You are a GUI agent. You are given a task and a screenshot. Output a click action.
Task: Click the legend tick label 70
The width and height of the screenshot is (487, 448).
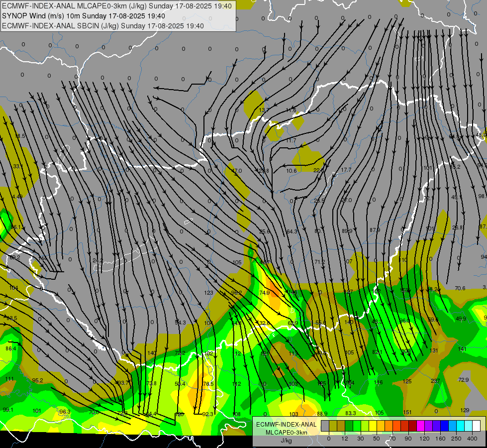(392, 439)
